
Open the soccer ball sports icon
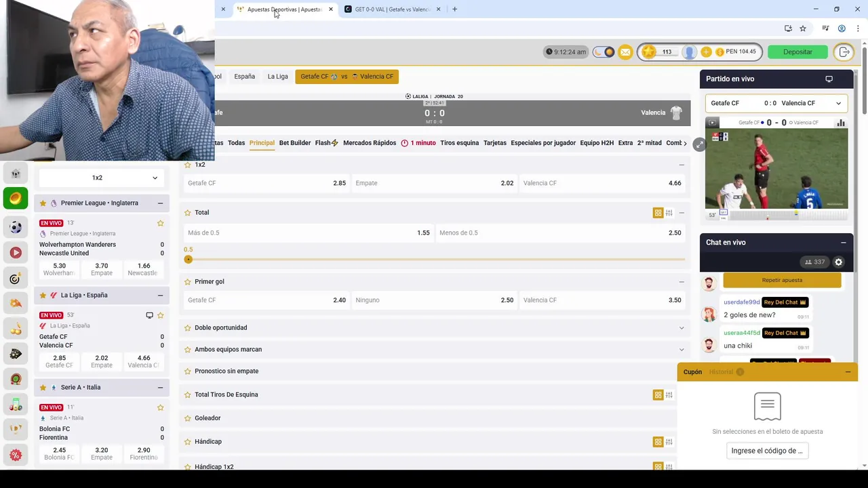(x=16, y=227)
